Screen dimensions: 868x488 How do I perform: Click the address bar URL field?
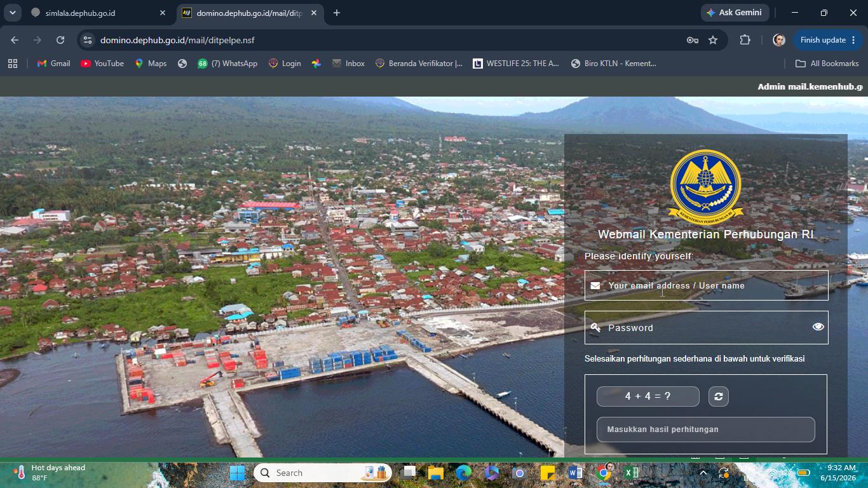tap(389, 40)
